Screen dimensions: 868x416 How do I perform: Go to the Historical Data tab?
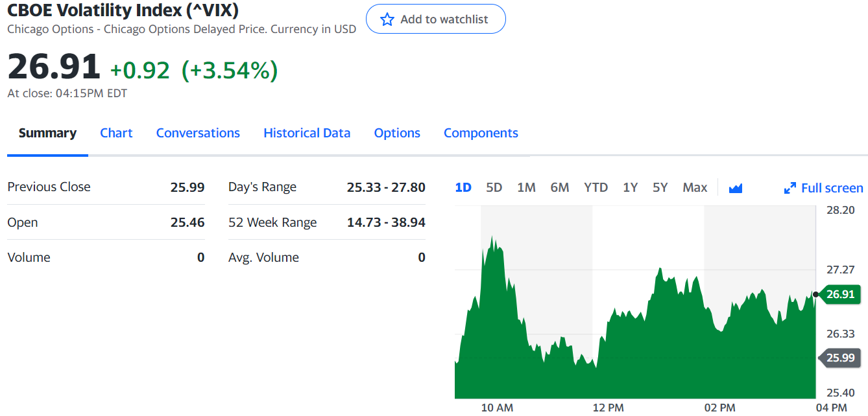point(307,133)
